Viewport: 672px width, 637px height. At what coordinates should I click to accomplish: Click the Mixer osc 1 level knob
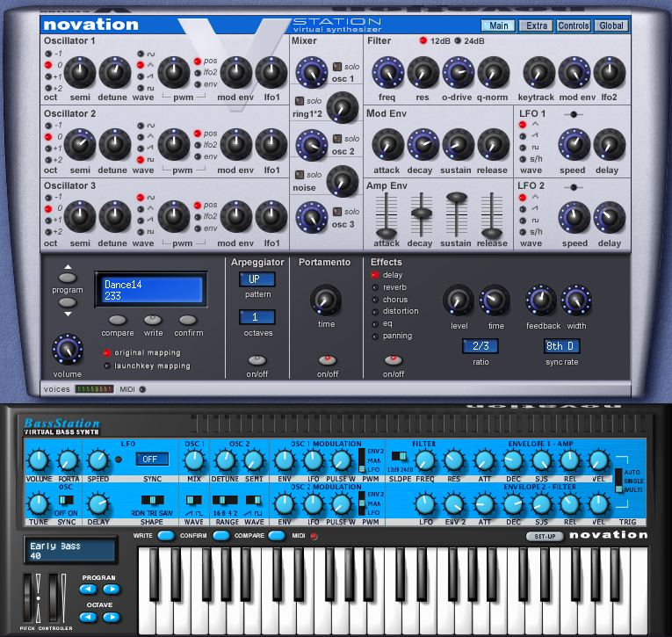click(312, 72)
